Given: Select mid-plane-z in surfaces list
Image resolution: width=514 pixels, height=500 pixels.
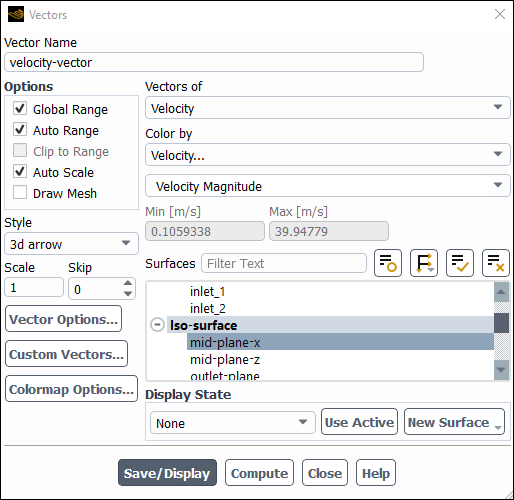Looking at the screenshot, I should (225, 359).
